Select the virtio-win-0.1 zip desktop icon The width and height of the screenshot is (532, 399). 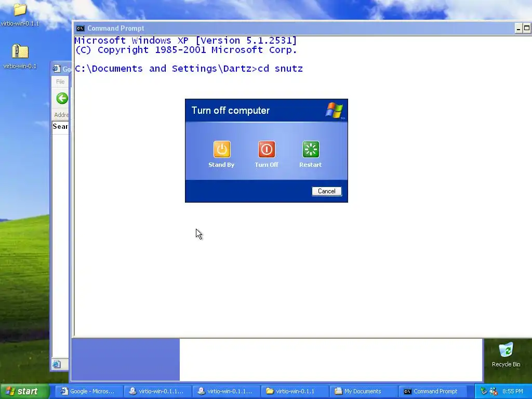point(20,56)
